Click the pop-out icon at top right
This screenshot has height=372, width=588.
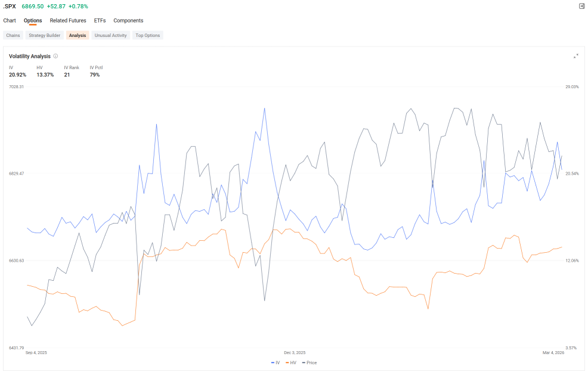coord(581,6)
